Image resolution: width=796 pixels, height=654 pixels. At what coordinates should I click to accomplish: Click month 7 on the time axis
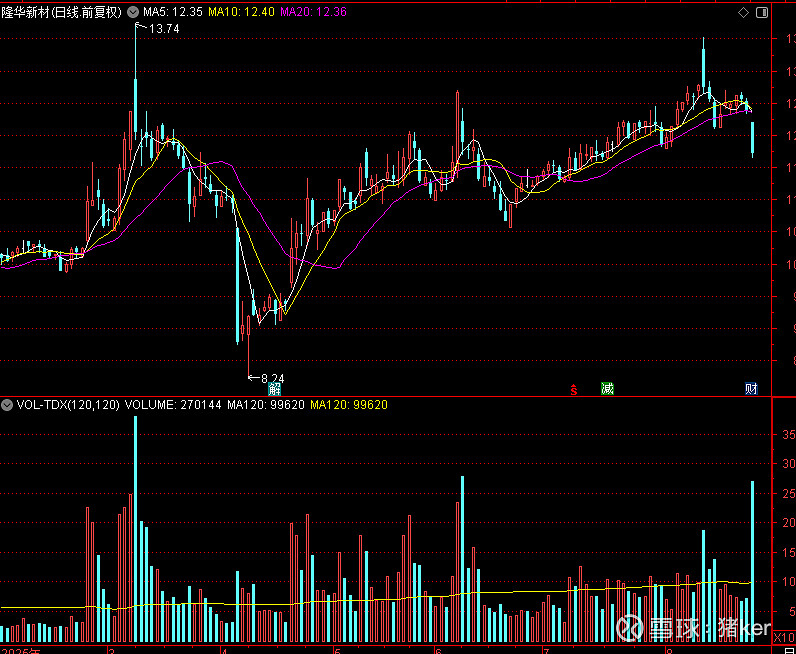pos(546,650)
